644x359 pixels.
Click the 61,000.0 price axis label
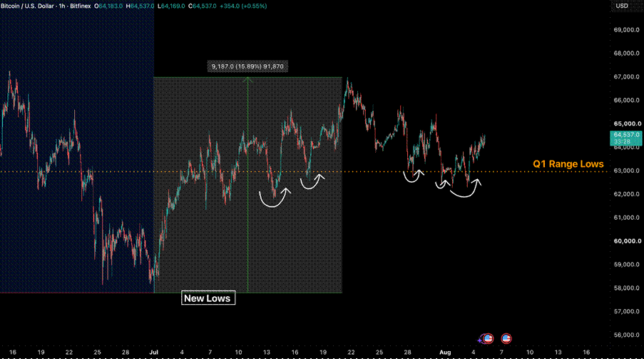point(626,217)
